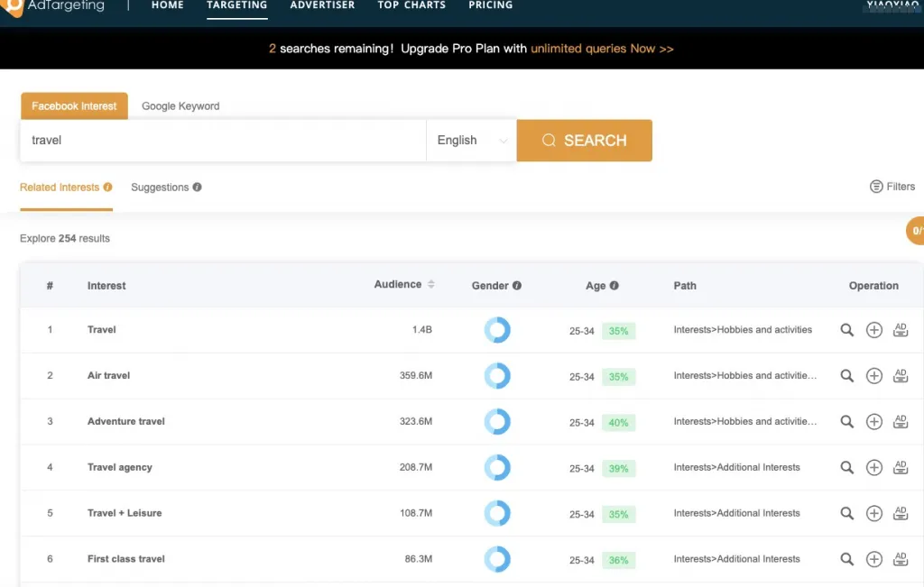Click the gender donut chart for Travel
924x587 pixels.
coord(497,330)
